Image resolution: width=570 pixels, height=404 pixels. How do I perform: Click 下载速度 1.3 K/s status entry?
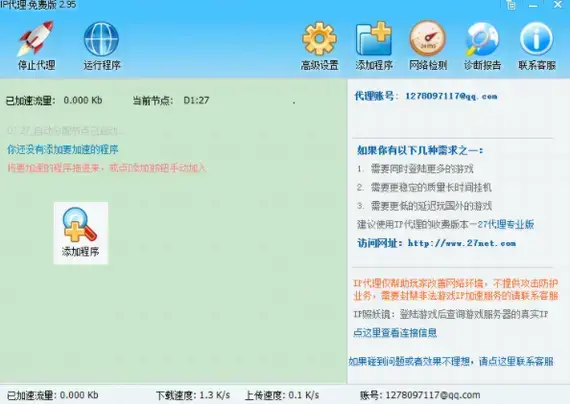click(x=193, y=395)
